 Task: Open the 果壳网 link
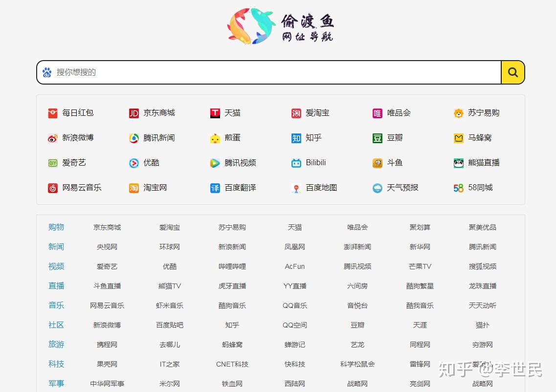pyautogui.click(x=107, y=364)
